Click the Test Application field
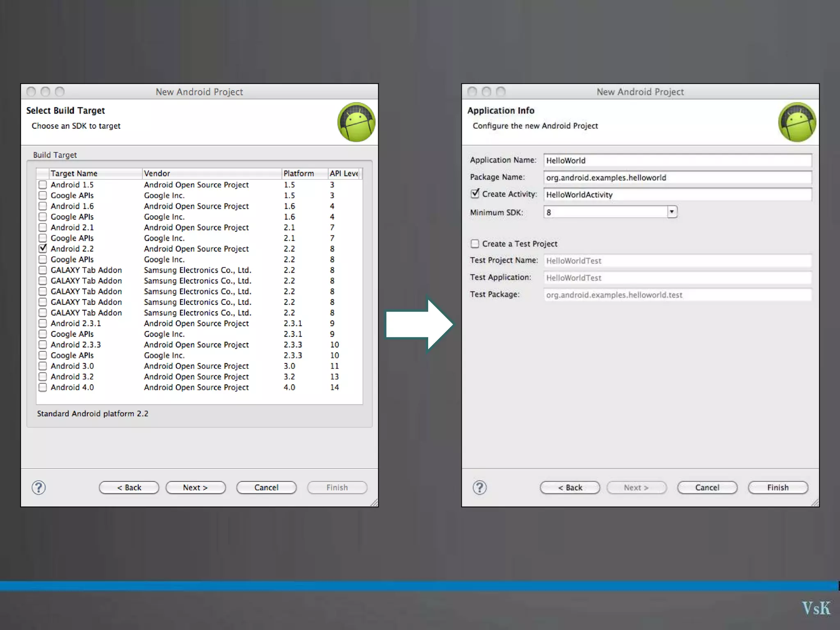 click(x=678, y=278)
